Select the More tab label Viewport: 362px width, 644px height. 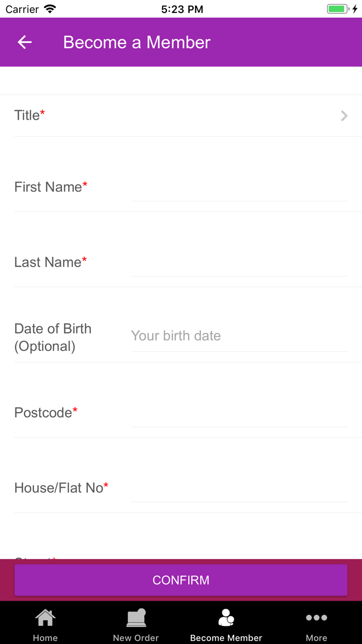pyautogui.click(x=316, y=638)
